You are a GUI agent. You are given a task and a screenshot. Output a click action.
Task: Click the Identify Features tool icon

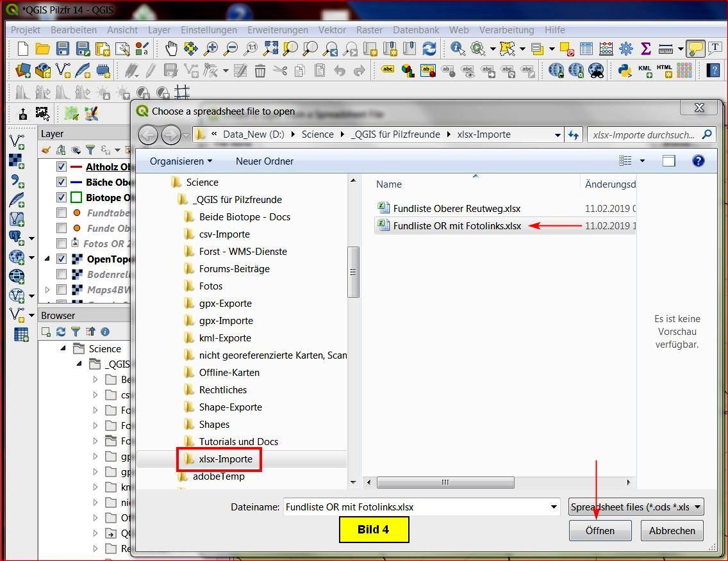point(457,49)
